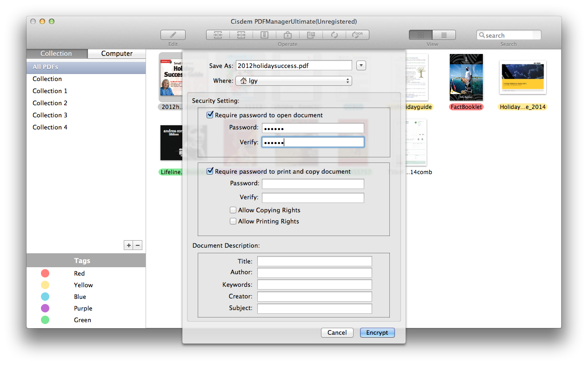Click the Edit pencil toolbar button
Screen dimensions: 588x365
pyautogui.click(x=173, y=35)
